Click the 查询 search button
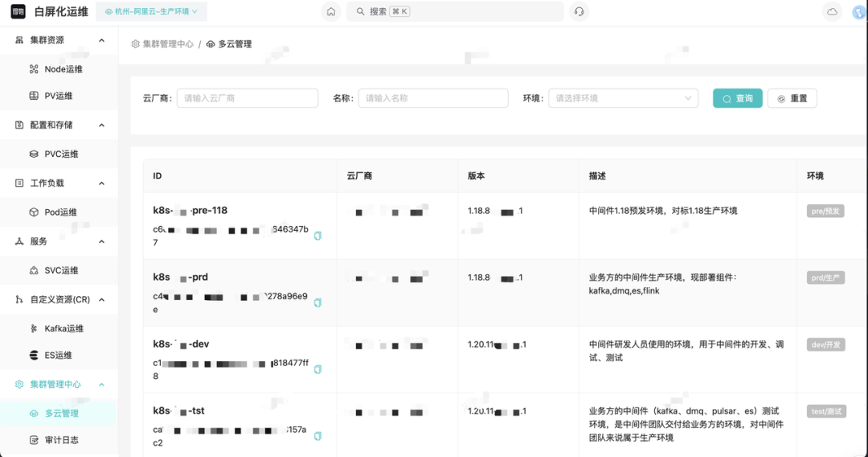 (x=737, y=98)
